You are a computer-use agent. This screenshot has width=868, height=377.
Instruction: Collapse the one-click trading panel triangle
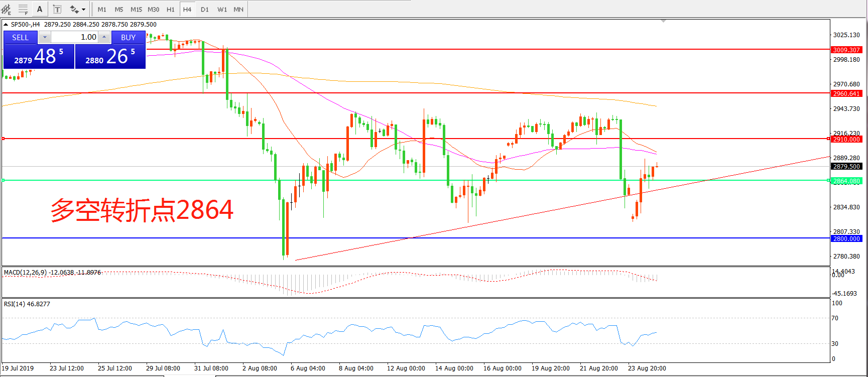(x=6, y=24)
